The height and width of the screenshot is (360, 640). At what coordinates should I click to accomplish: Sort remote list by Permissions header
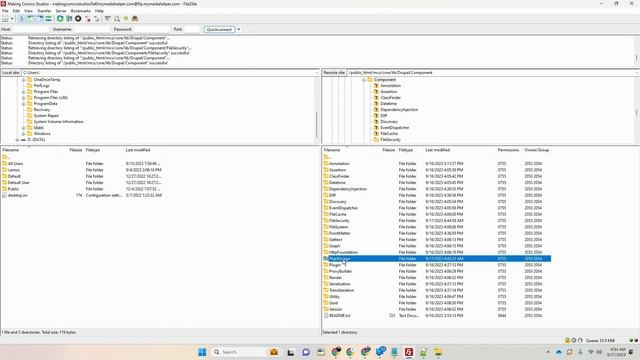pos(509,150)
